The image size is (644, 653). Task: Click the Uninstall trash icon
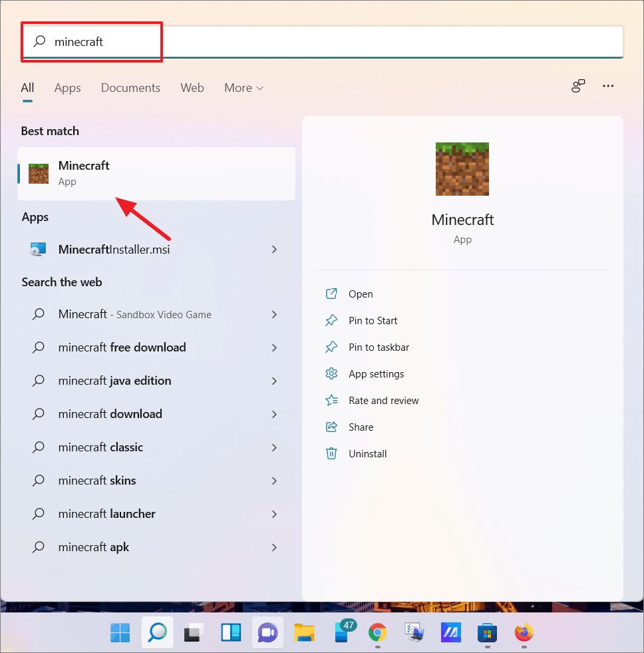332,453
